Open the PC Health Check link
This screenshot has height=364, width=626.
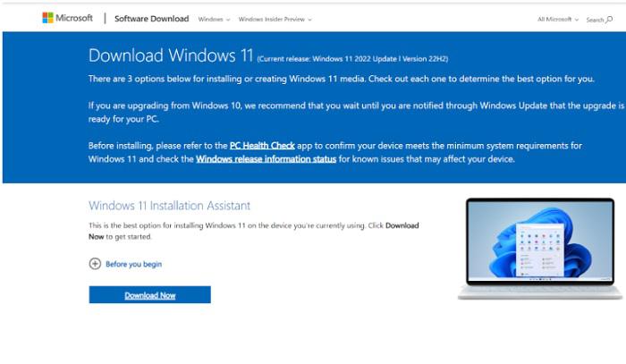tap(262, 146)
